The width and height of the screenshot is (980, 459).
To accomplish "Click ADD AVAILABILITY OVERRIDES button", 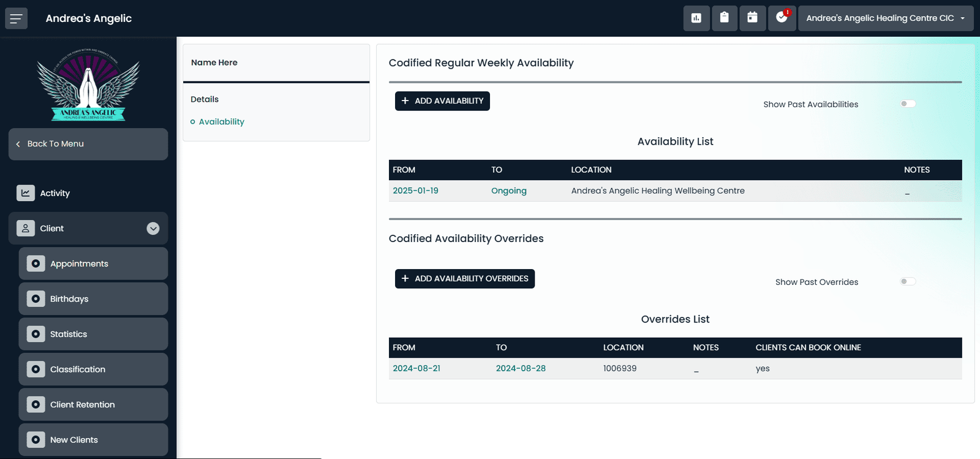I will point(465,279).
